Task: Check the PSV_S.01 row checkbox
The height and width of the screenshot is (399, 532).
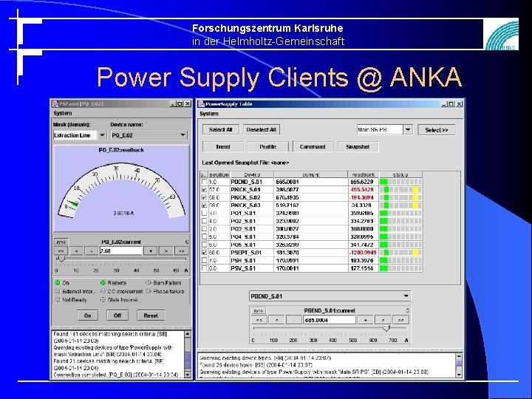Action: [x=204, y=268]
